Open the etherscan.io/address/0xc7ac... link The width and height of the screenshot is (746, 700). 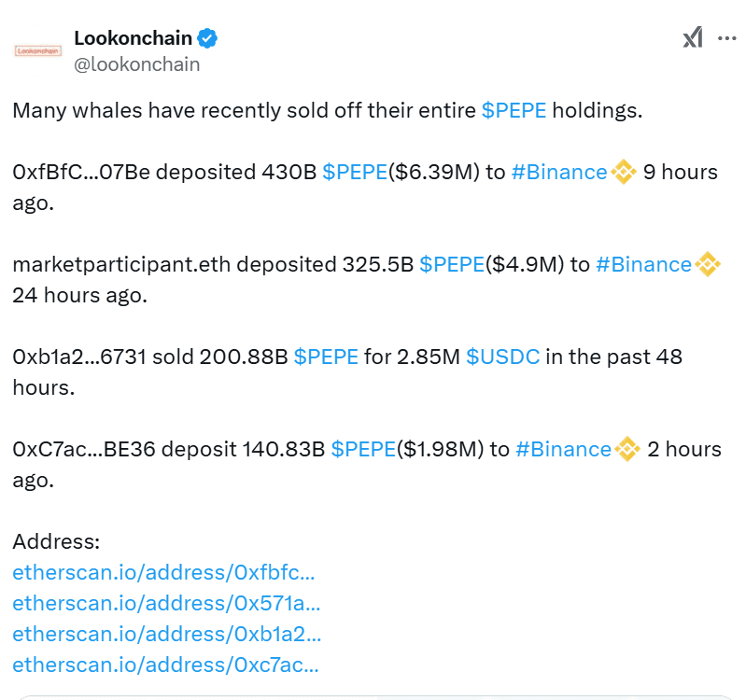tap(165, 665)
